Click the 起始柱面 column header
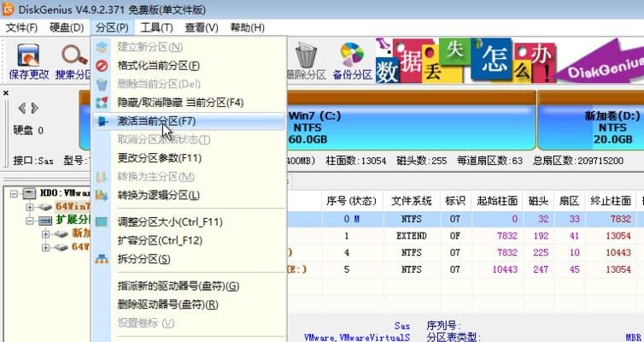The width and height of the screenshot is (644, 342). (x=497, y=201)
